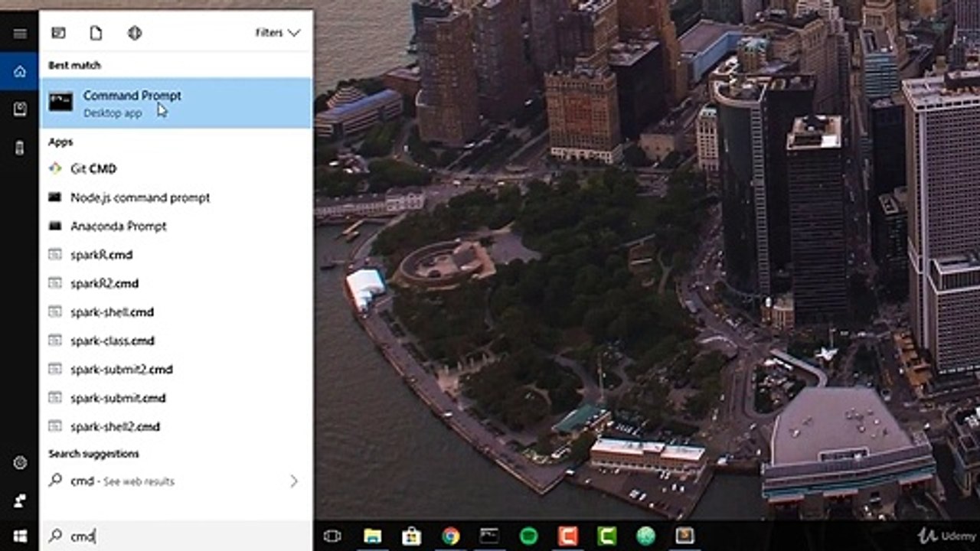Click the Command Prompt app icon
This screenshot has width=980, height=551.
point(60,102)
